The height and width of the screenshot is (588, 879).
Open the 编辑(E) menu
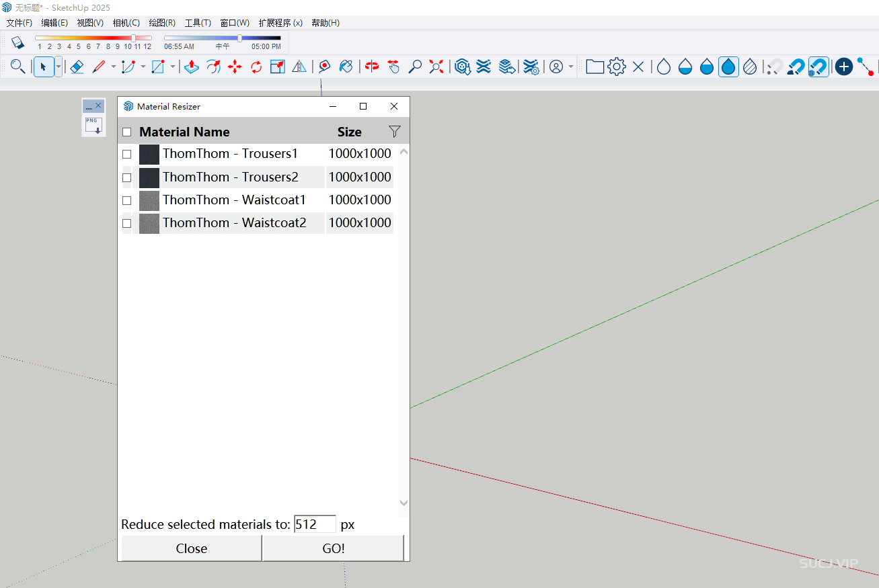54,23
